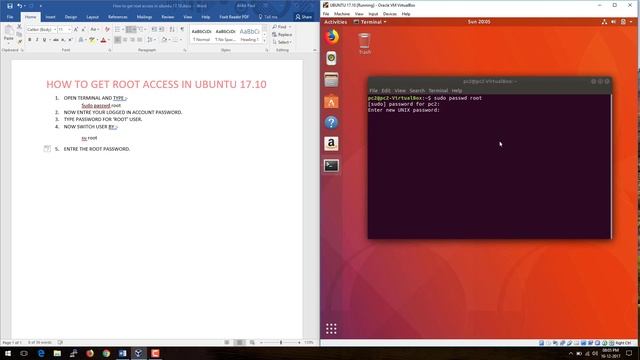Open the font name combo box
Viewport: 640px width, 360px height.
click(41, 29)
